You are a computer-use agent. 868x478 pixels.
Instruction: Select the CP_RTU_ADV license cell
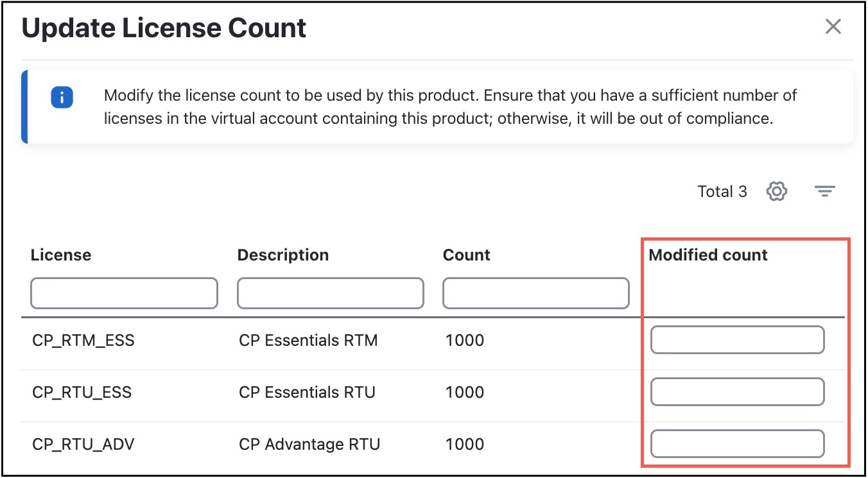(83, 444)
